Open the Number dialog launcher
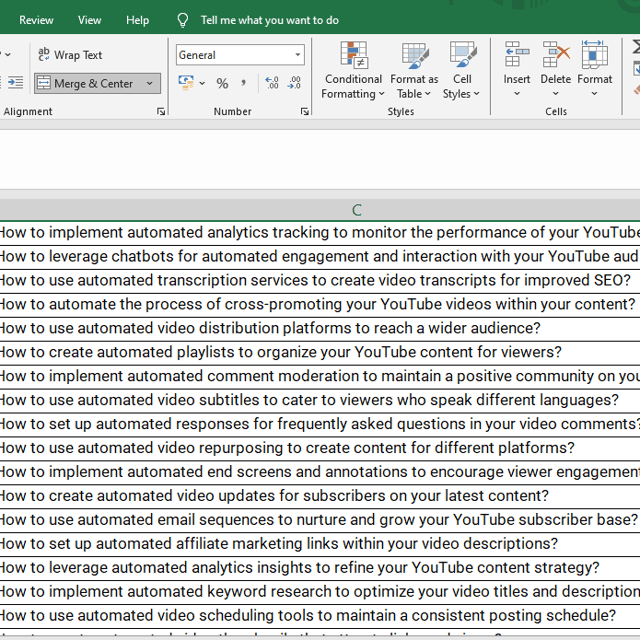 304,111
